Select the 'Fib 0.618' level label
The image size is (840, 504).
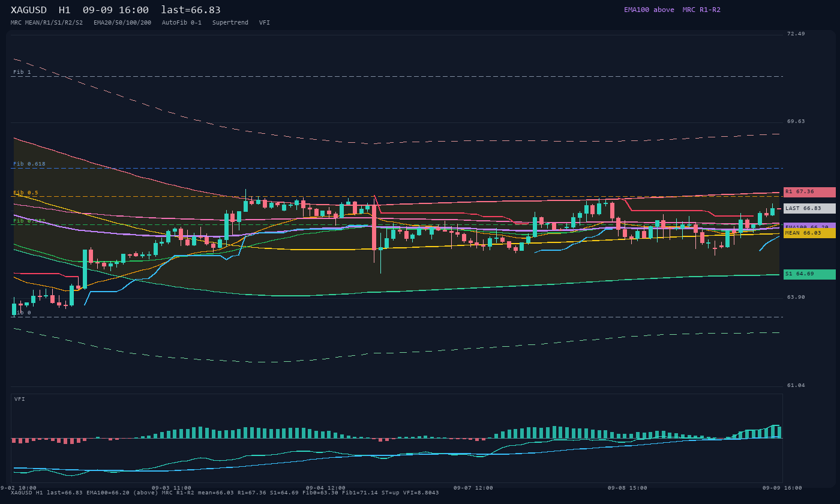(29, 164)
